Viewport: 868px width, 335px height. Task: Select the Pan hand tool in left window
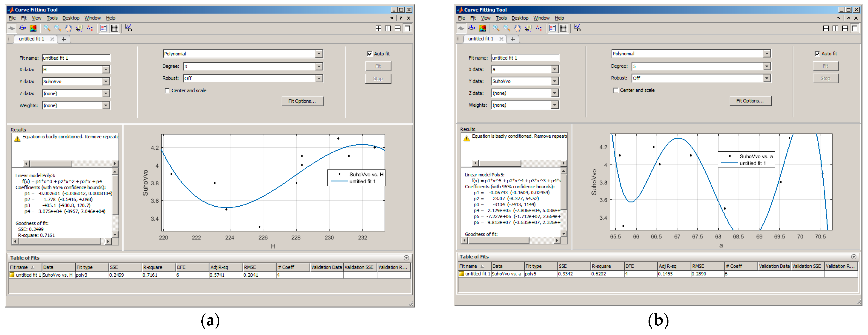pyautogui.click(x=68, y=29)
